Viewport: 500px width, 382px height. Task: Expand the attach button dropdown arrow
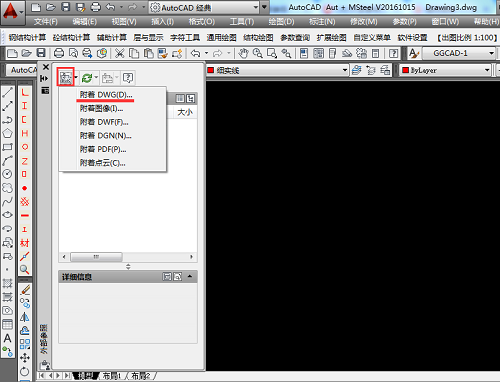tap(76, 78)
